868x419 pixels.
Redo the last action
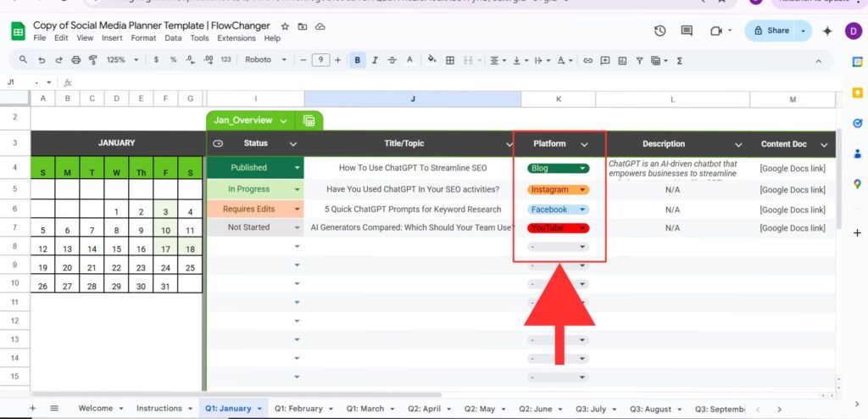pos(58,60)
